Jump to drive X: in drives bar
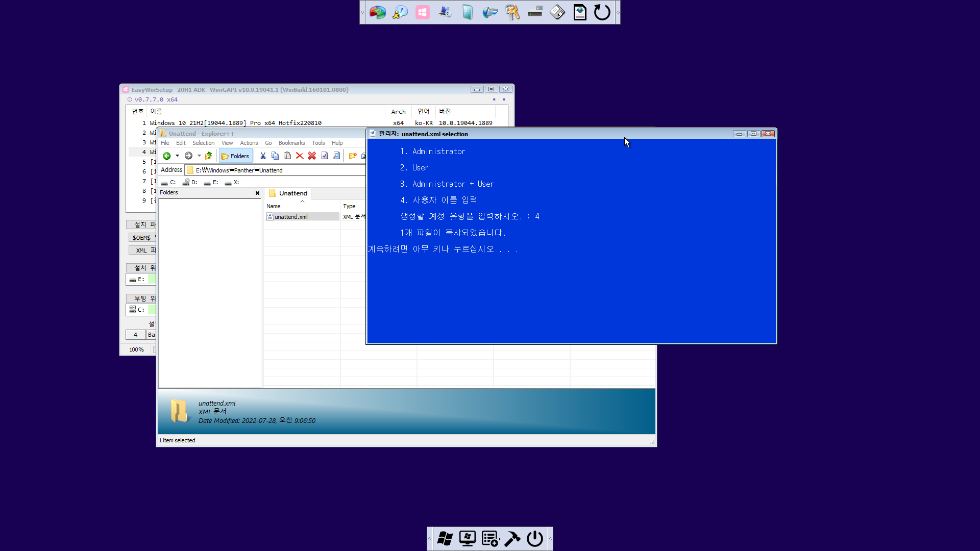 click(232, 183)
